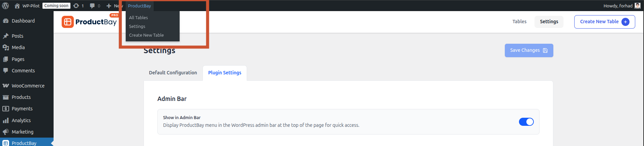Select All Tables from the ProductBay dropdown
The height and width of the screenshot is (146, 644).
(x=138, y=17)
